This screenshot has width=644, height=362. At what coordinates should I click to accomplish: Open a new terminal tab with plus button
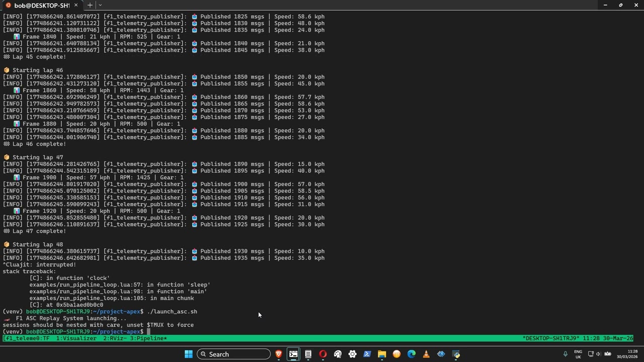90,5
